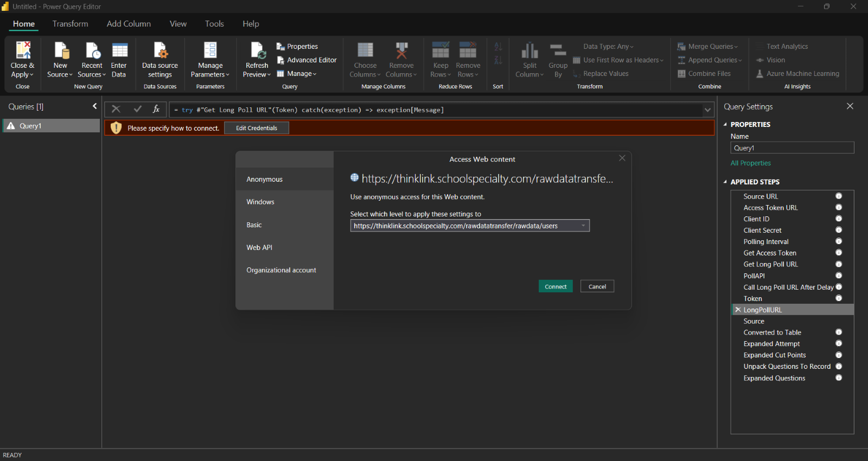868x461 pixels.
Task: Collapse the PROPERTIES section
Action: [x=725, y=124]
